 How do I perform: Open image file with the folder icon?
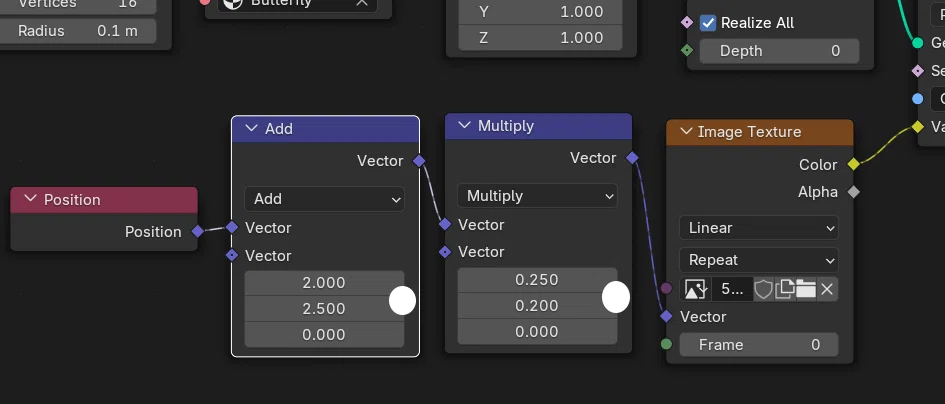[x=806, y=289]
